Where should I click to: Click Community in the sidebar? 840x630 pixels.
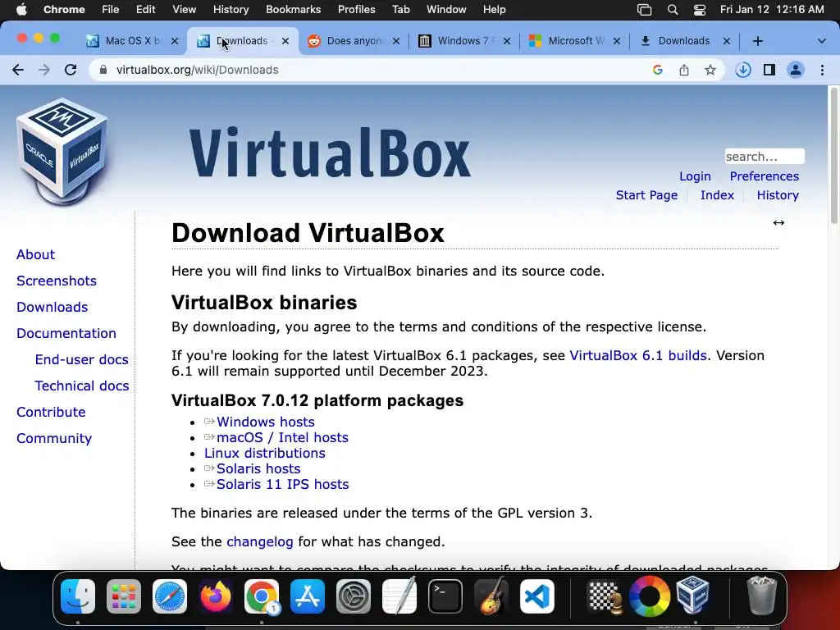click(x=54, y=438)
